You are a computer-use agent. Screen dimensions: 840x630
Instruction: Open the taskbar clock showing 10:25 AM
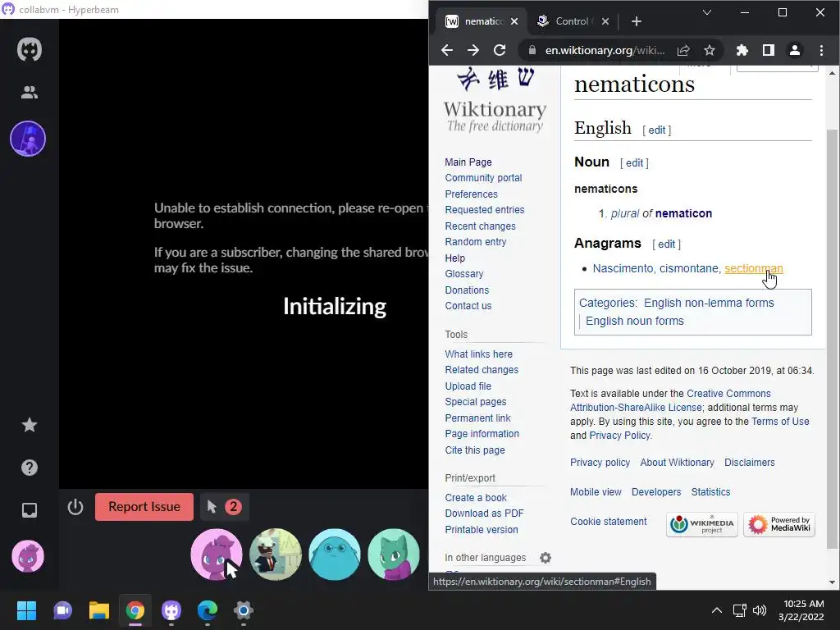[x=801, y=610]
